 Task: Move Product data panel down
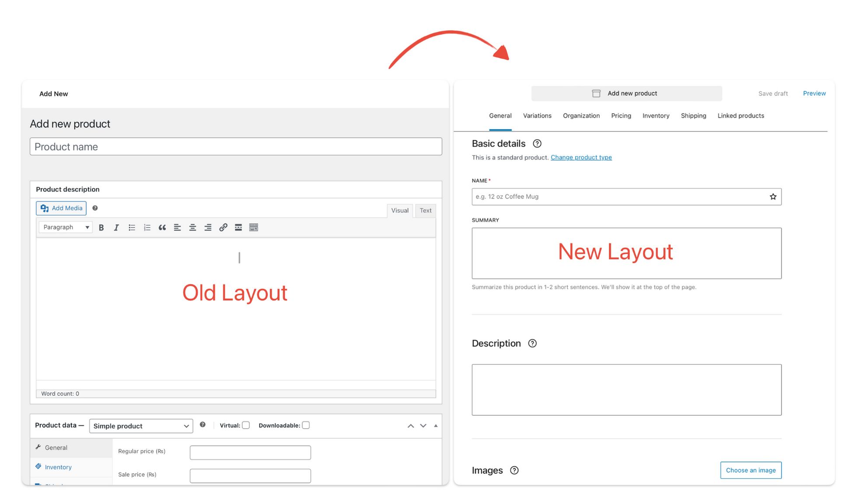[423, 426]
